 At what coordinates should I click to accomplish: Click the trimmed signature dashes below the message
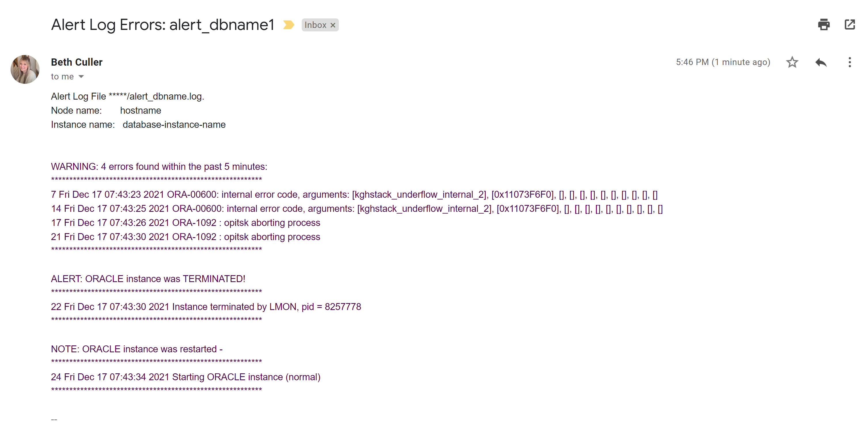(x=54, y=420)
